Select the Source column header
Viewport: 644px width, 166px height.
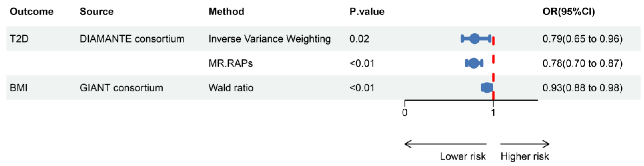pyautogui.click(x=96, y=12)
